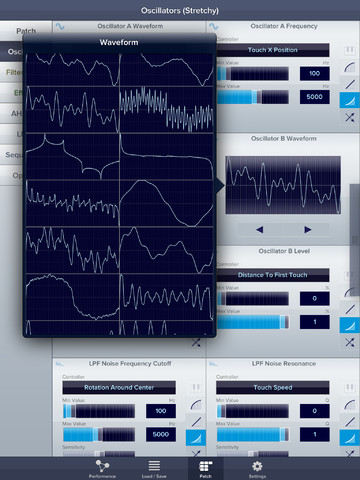The height and width of the screenshot is (480, 360).
Task: Go to next Oscillator B waveform
Action: (x=307, y=229)
